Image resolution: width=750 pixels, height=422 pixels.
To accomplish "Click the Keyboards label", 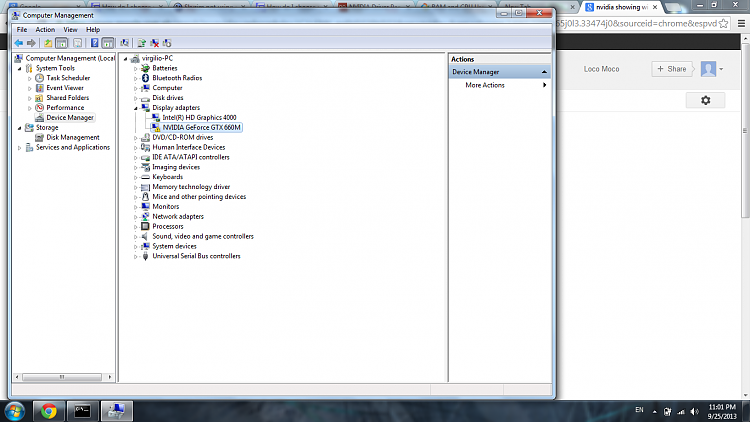I will (x=167, y=177).
